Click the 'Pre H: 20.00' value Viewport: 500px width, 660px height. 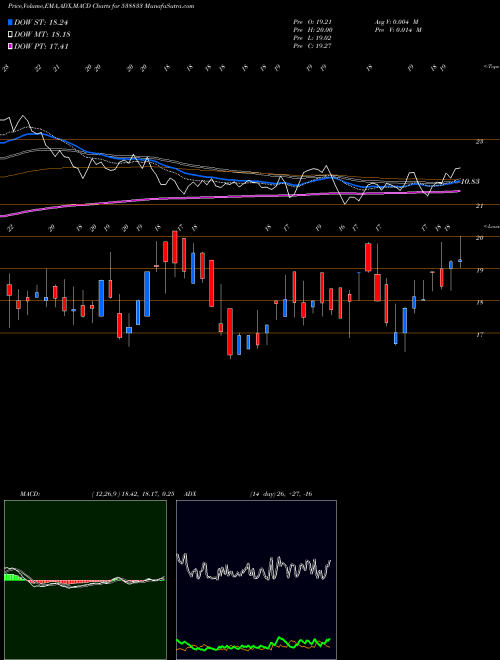[313, 30]
